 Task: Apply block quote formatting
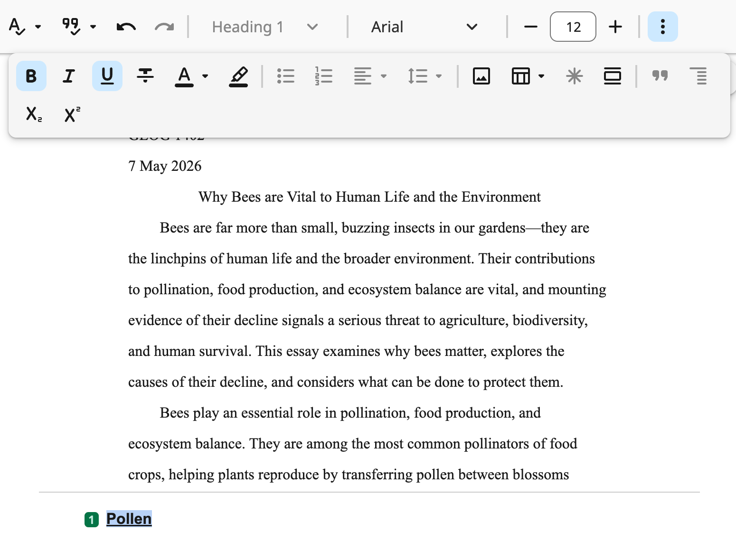pos(660,75)
